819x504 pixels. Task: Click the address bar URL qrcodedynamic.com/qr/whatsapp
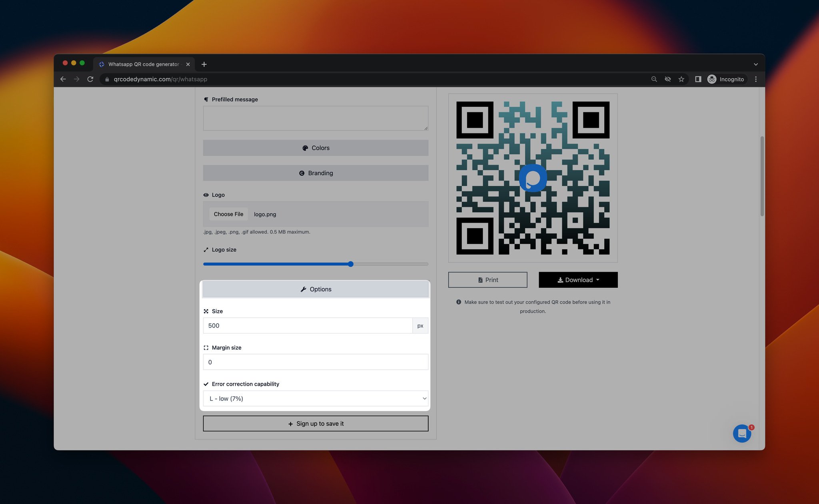[160, 79]
